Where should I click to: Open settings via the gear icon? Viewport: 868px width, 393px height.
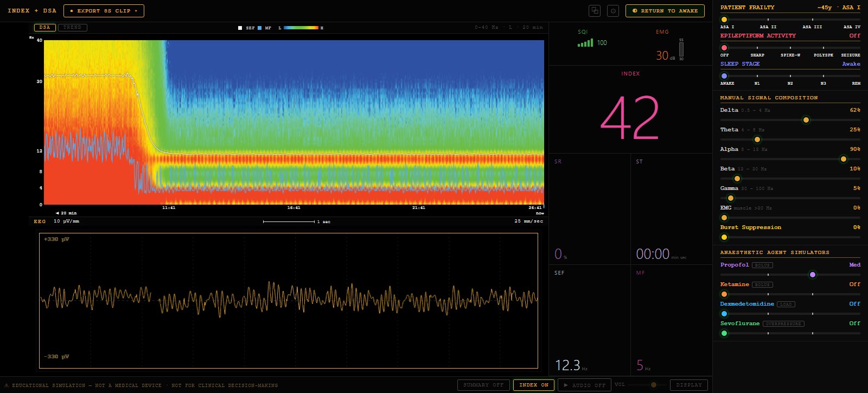613,11
